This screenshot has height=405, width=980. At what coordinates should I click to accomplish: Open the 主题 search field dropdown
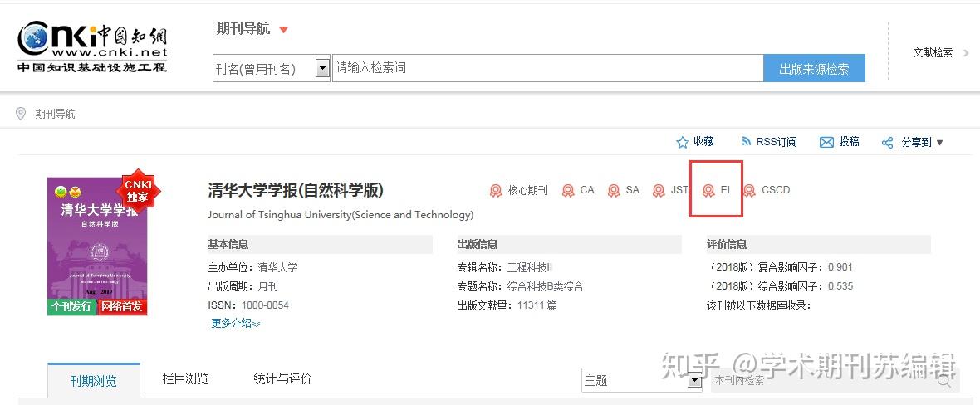click(x=642, y=380)
